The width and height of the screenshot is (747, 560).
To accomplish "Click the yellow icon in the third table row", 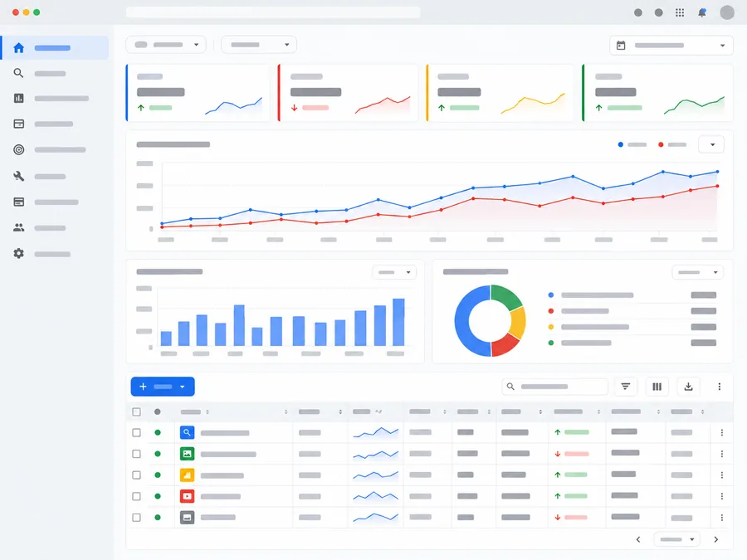I will [188, 475].
